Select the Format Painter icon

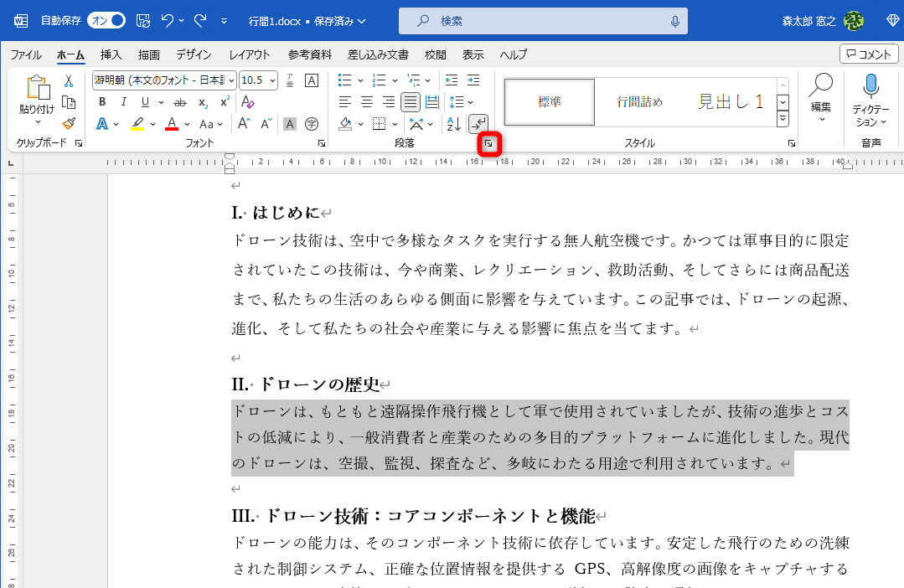(70, 123)
